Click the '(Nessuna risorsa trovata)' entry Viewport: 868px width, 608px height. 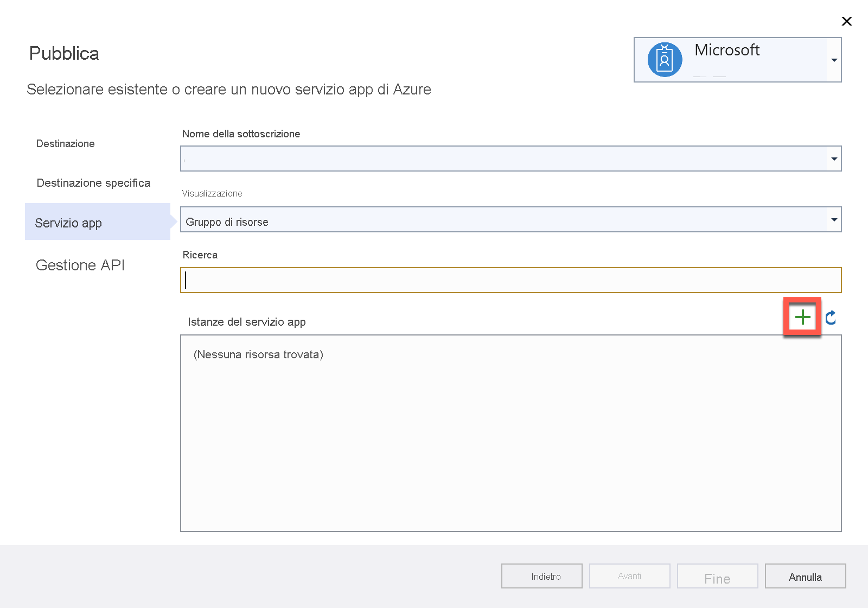coord(258,354)
